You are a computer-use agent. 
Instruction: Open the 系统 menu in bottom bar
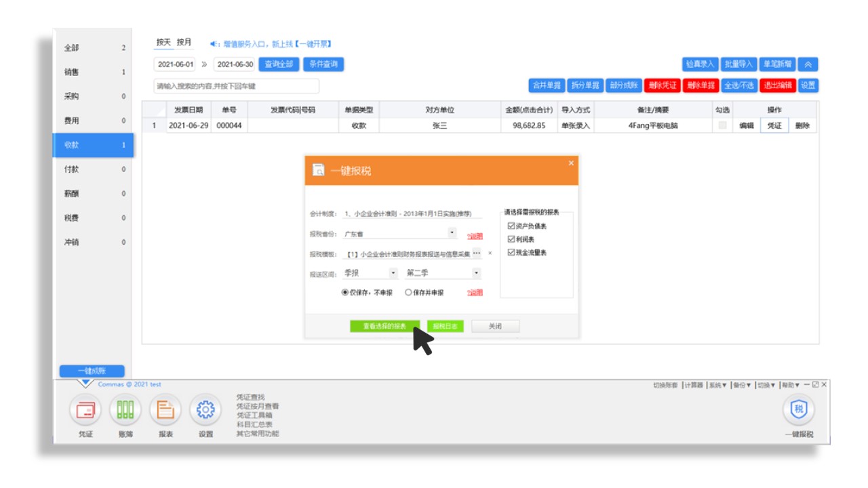click(x=717, y=385)
